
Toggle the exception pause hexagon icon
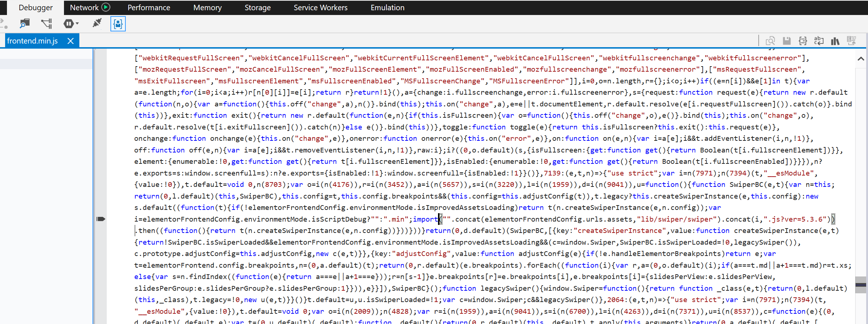click(x=68, y=24)
